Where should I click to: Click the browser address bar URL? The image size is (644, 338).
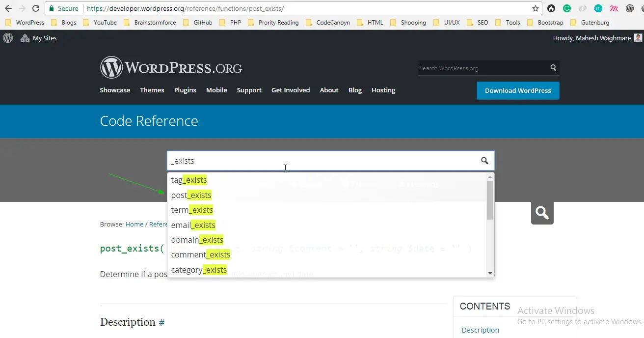click(x=185, y=8)
